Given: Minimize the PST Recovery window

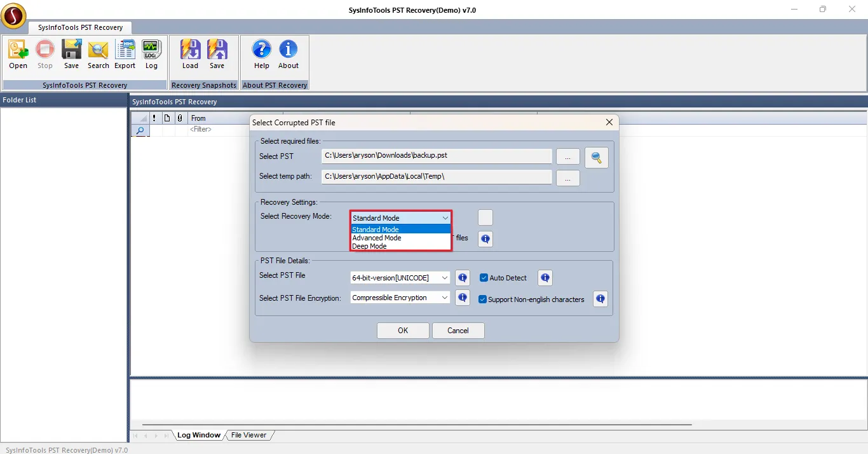Looking at the screenshot, I should coord(795,10).
